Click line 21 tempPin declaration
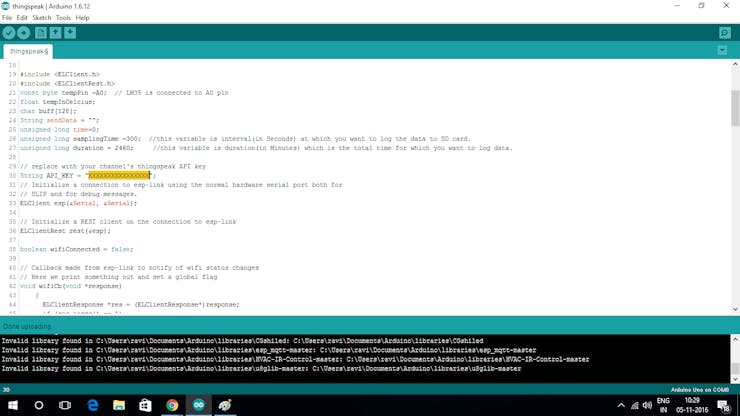Image resolution: width=740 pixels, height=416 pixels. [124, 93]
